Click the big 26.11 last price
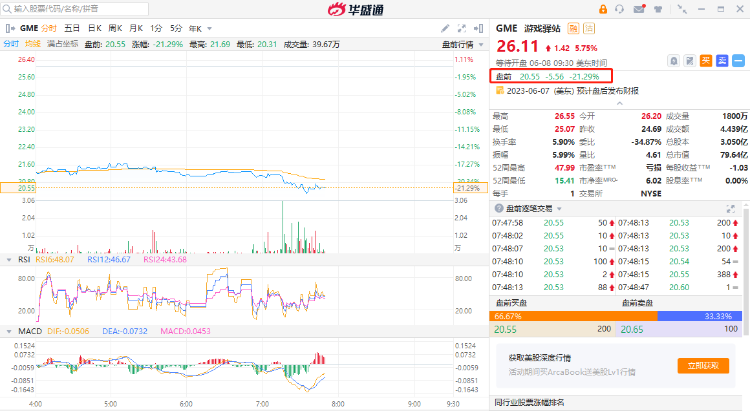This screenshot has height=411, width=750. (x=518, y=46)
